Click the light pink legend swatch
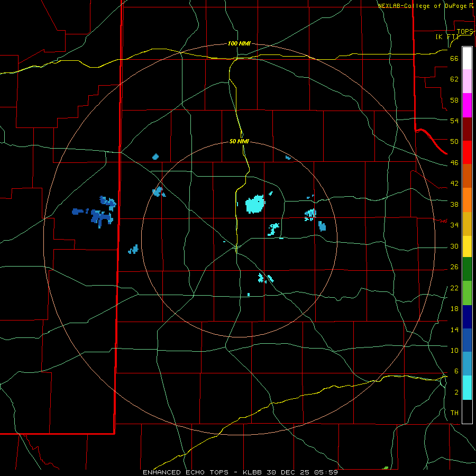 (x=467, y=81)
